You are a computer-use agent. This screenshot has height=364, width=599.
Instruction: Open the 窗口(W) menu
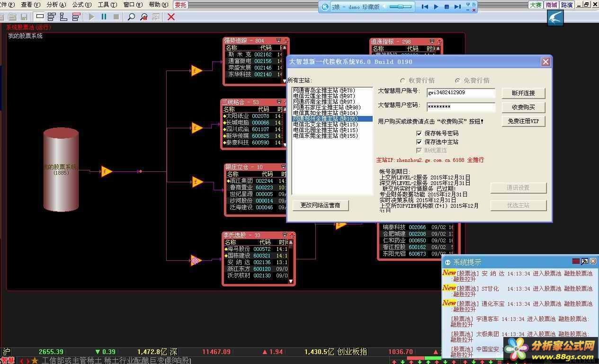click(133, 4)
